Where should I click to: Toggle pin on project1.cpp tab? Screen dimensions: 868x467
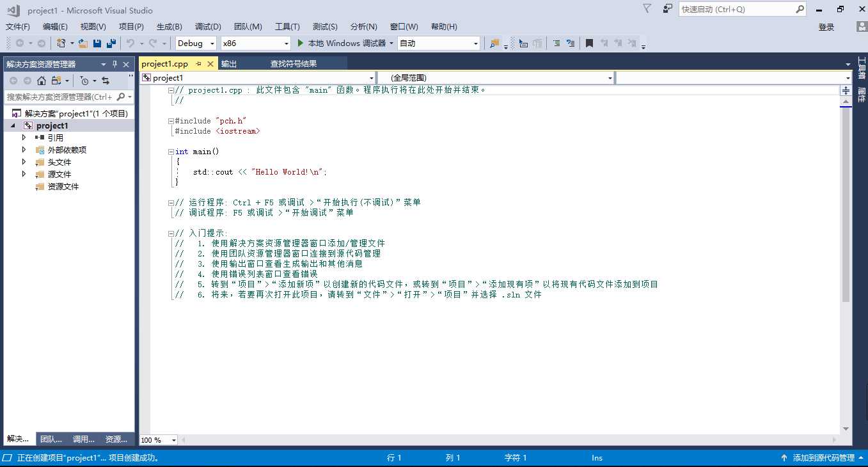[198, 64]
